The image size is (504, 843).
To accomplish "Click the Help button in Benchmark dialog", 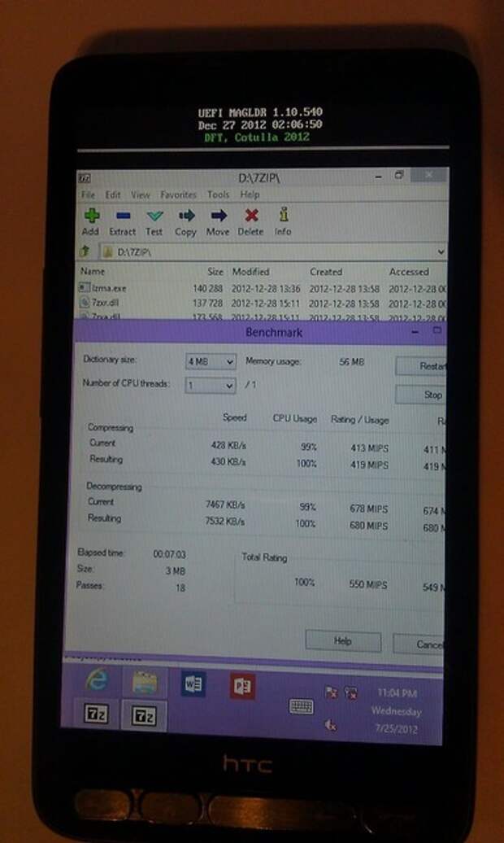I will (x=343, y=640).
